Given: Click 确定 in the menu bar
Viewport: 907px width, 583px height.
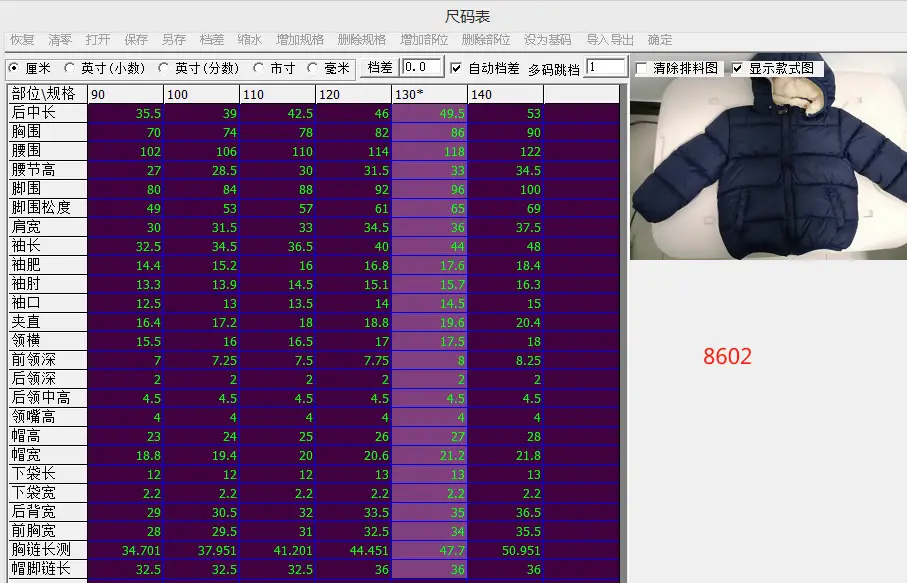Looking at the screenshot, I should 659,40.
